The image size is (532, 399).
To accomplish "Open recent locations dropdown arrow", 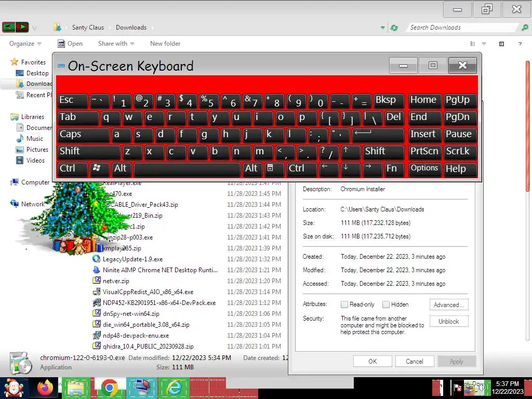I will pos(34,28).
